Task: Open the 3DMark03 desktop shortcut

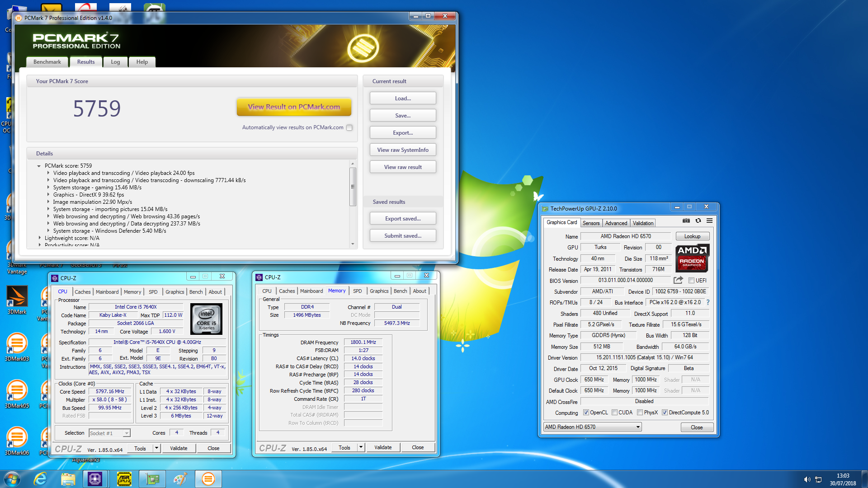Action: tap(17, 347)
